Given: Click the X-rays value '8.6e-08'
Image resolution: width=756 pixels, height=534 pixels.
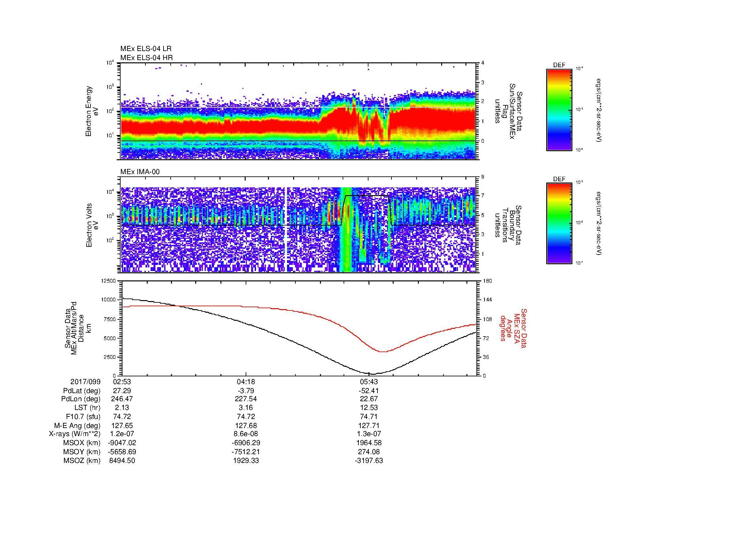Looking at the screenshot, I should coord(246,434).
